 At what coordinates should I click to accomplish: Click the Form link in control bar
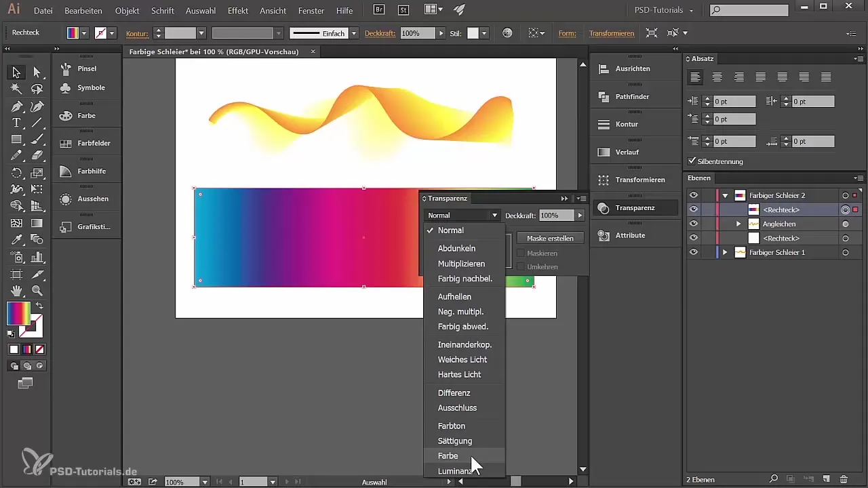pos(567,33)
